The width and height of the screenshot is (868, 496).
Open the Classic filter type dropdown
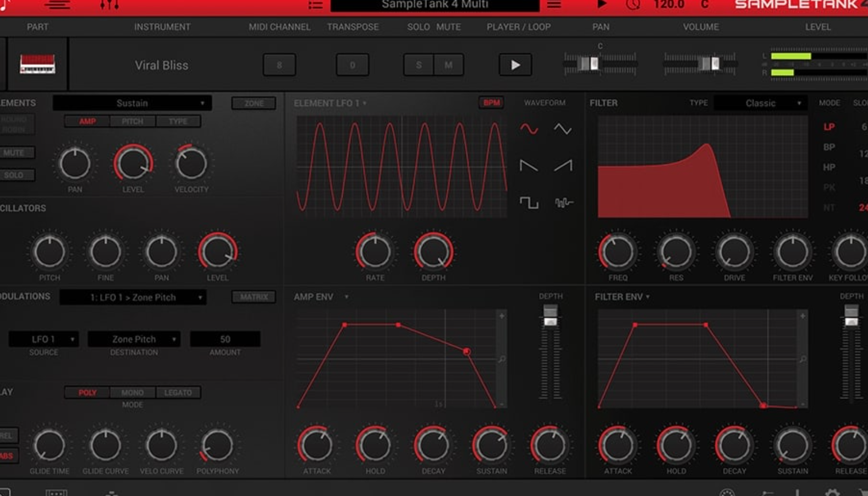click(x=761, y=103)
